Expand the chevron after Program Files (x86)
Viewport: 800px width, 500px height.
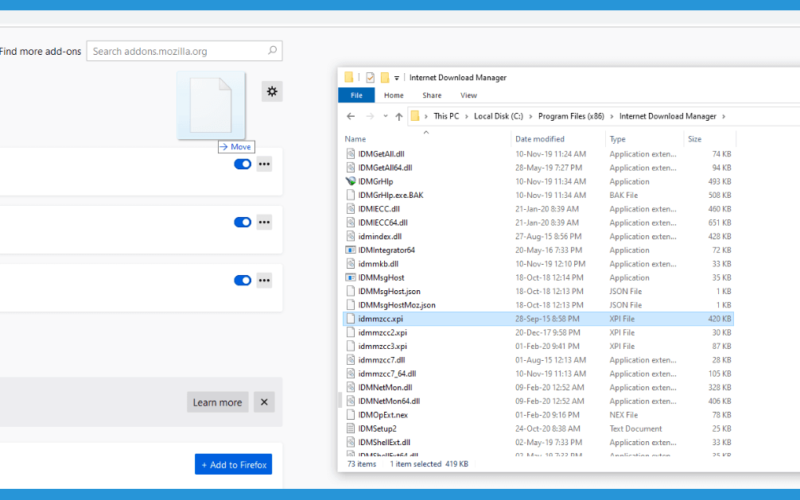point(611,116)
